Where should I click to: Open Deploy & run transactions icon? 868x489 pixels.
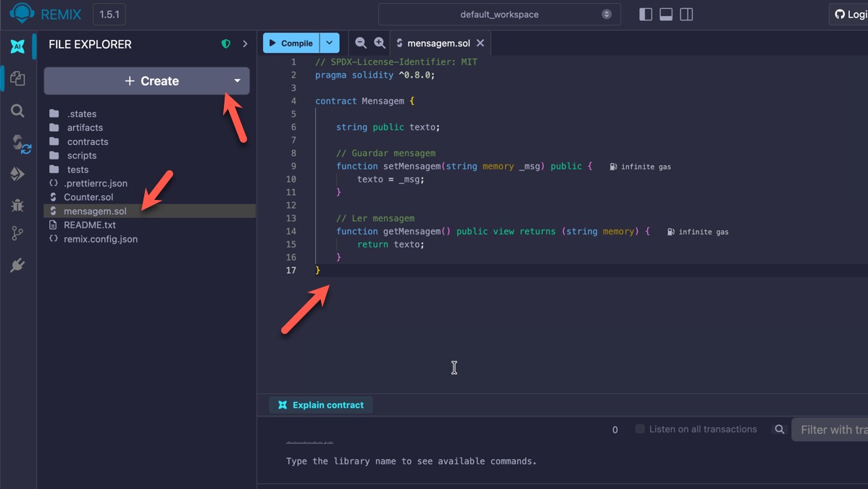click(17, 174)
